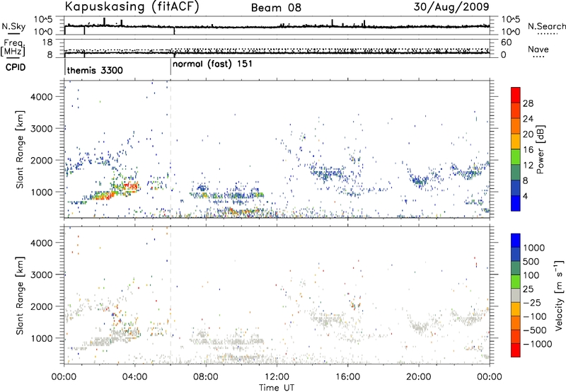
Task: Select the 24 label on the power colorbar
Action: click(528, 119)
